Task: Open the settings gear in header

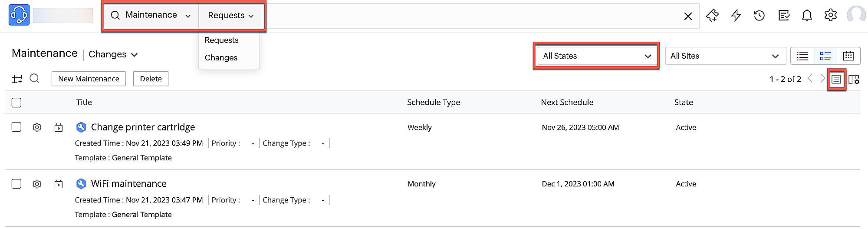Action: coord(830,15)
